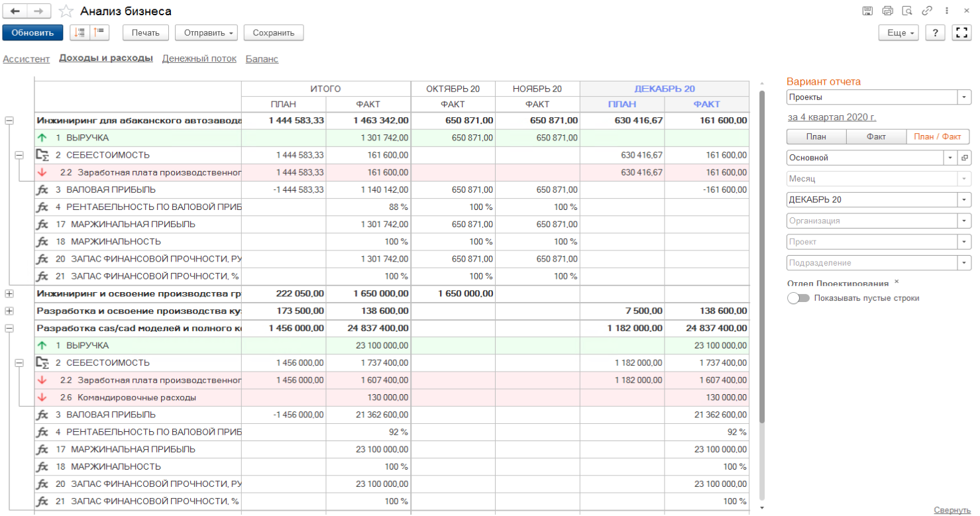This screenshot has height=516, width=980.
Task: Open print preview magnifier icon
Action: pos(908,11)
